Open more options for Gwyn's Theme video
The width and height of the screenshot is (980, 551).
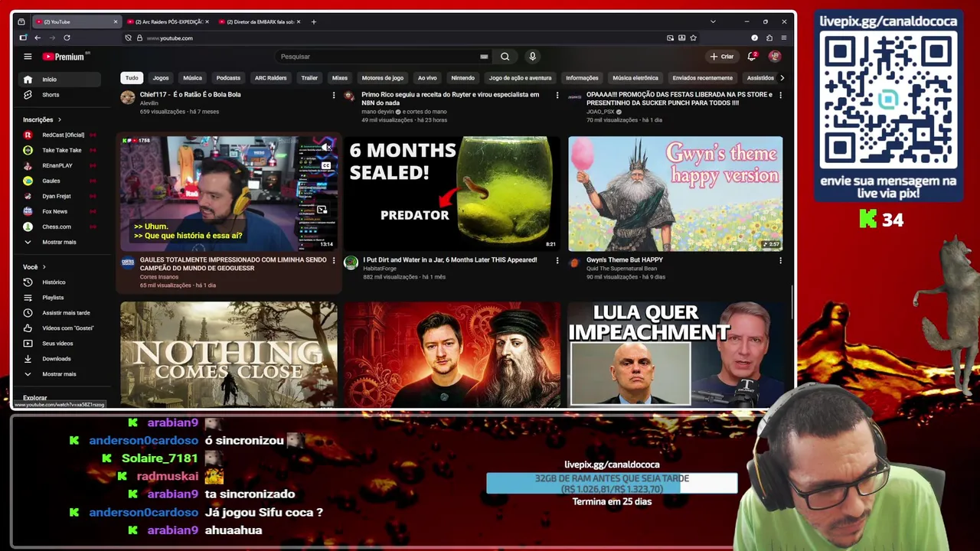[780, 260]
